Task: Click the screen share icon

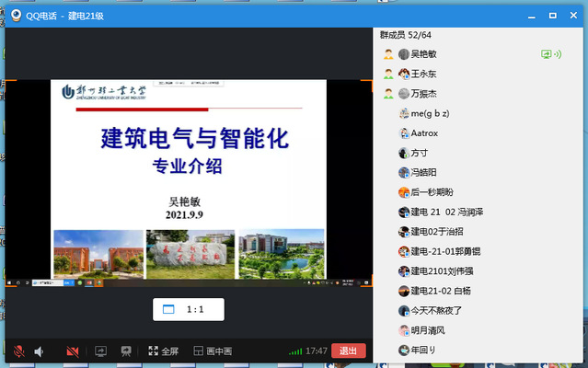Action: (x=100, y=351)
